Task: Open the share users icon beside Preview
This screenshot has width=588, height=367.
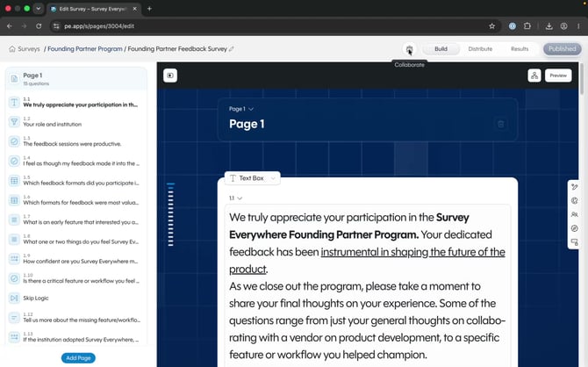Action: click(534, 76)
